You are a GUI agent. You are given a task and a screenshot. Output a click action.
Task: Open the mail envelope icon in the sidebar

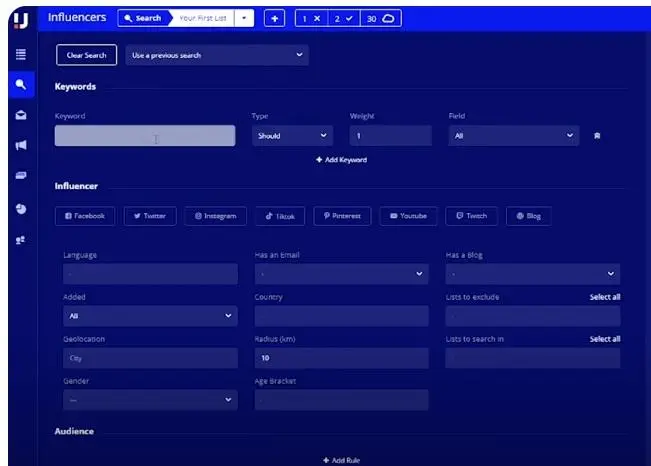20,115
